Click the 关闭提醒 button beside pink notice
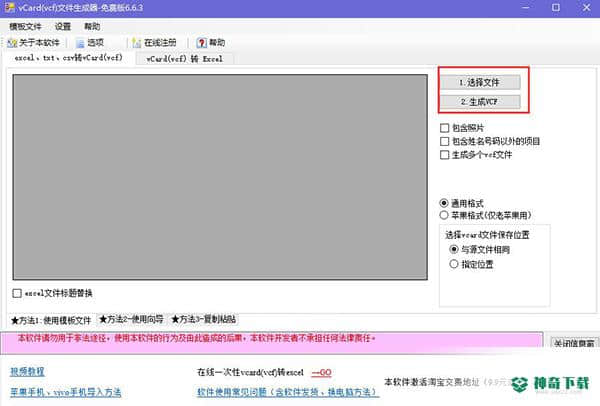Viewport: 600px width, 406px height. point(574,342)
